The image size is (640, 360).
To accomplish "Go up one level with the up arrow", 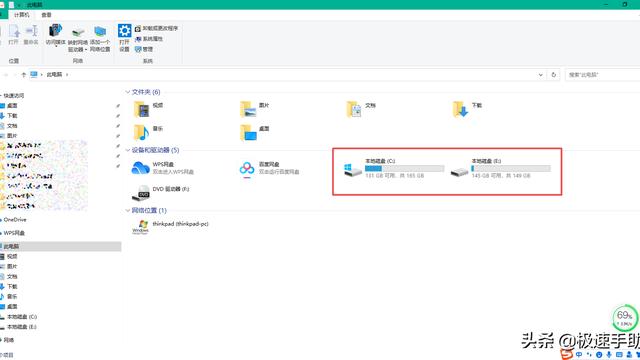I will point(24,75).
